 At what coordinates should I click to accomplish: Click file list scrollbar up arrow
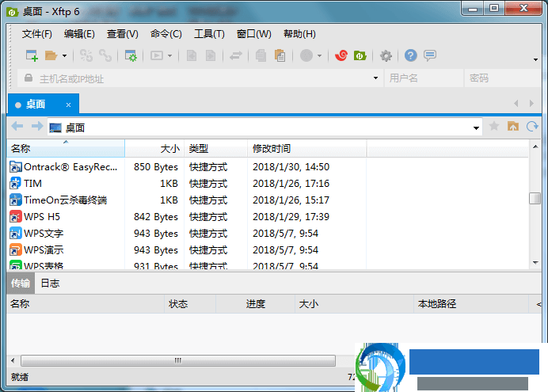click(535, 147)
